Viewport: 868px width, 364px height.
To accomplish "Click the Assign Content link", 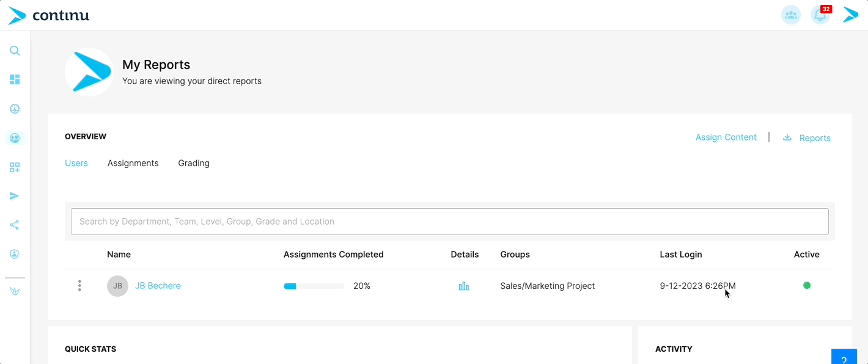I will pos(726,137).
